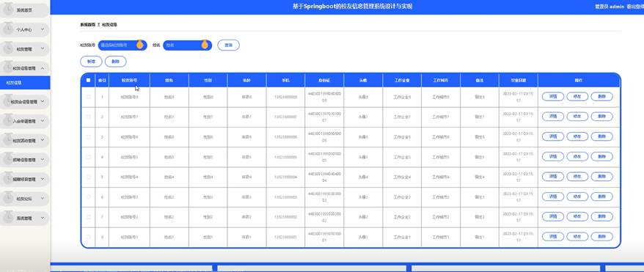Check the checkbox for index 1 row

[x=88, y=97]
